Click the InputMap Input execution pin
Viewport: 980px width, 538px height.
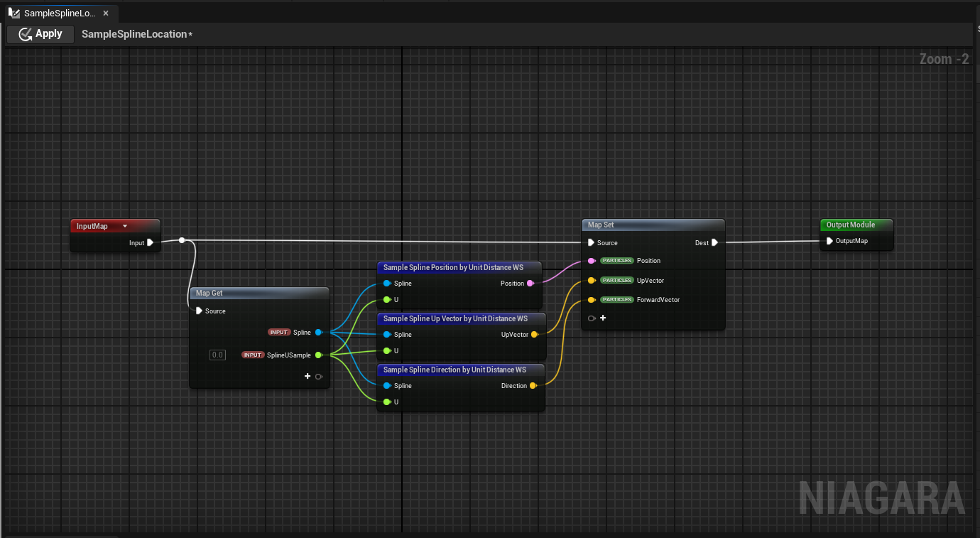click(x=150, y=243)
